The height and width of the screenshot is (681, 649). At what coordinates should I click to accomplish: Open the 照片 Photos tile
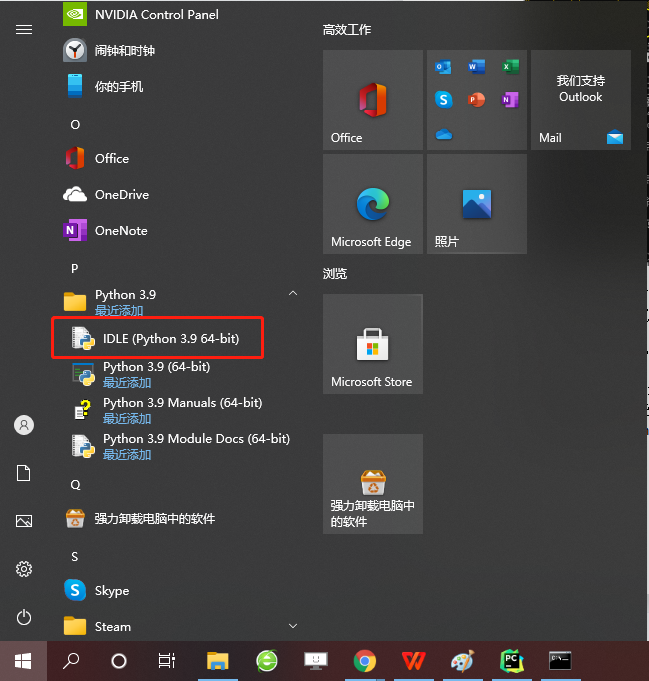477,204
